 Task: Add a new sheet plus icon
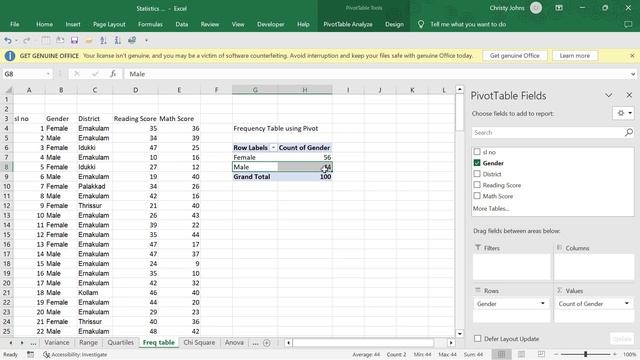(267, 343)
